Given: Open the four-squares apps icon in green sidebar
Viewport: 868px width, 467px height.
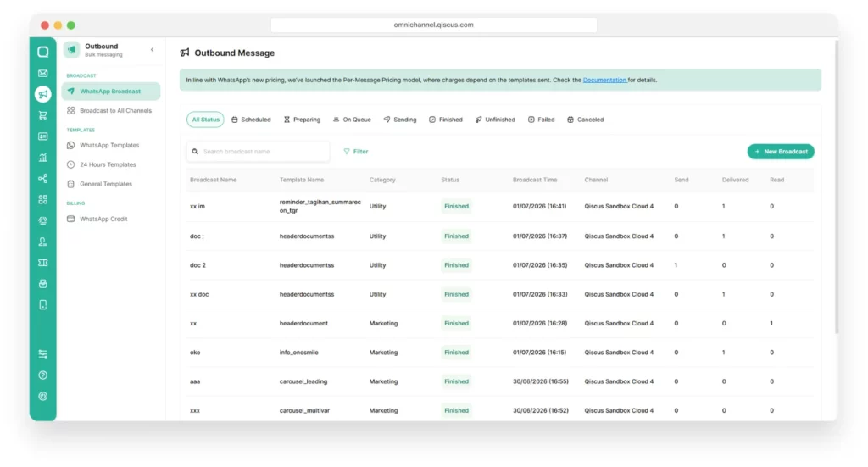Looking at the screenshot, I should pos(42,199).
